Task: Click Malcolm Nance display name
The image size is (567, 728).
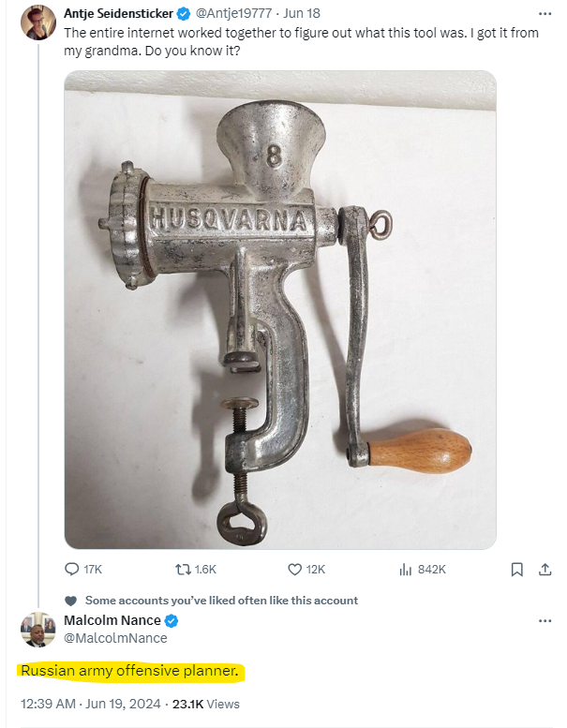Action: [112, 621]
